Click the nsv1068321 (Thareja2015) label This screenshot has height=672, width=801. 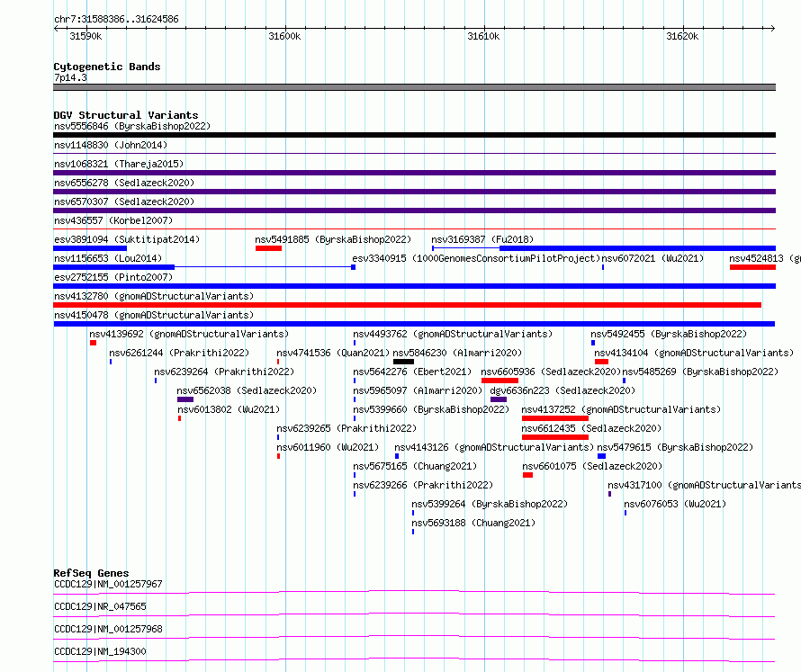click(x=119, y=164)
